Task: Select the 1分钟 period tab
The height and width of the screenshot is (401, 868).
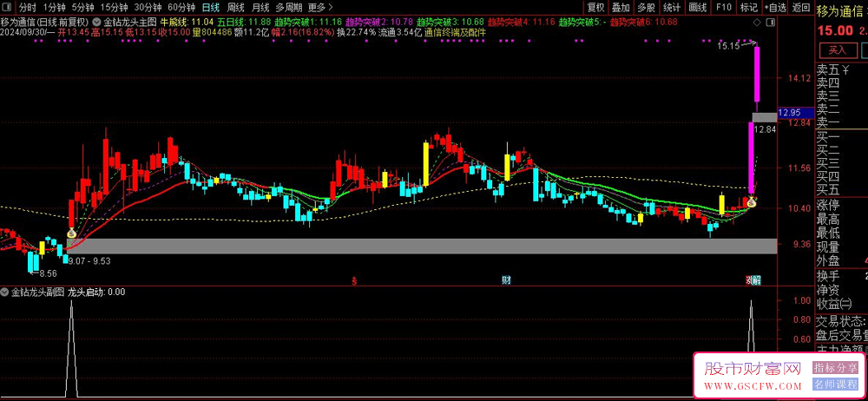Action: pyautogui.click(x=54, y=7)
